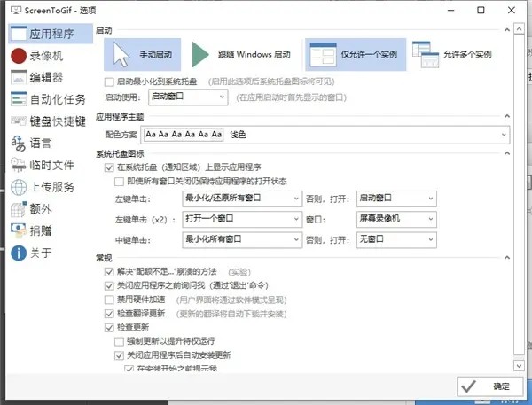Enable 启动最小化到系统托盘 checkbox
532x405 pixels.
[110, 82]
